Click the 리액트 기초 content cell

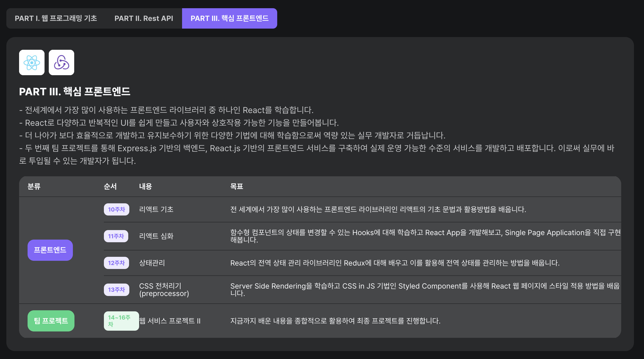click(156, 209)
